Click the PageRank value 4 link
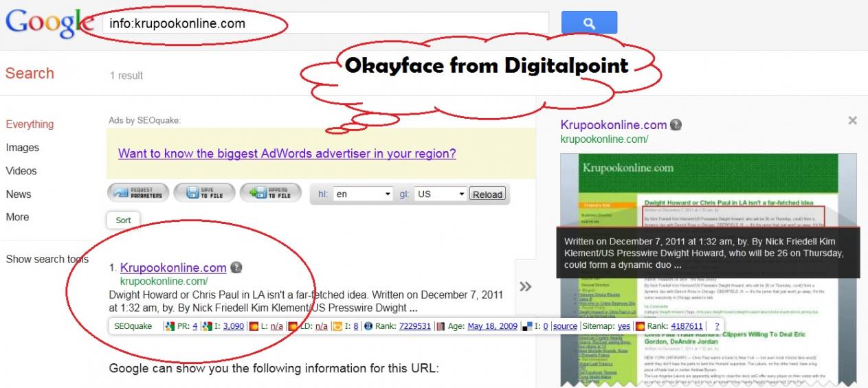This screenshot has height=388, width=868. pos(195,327)
